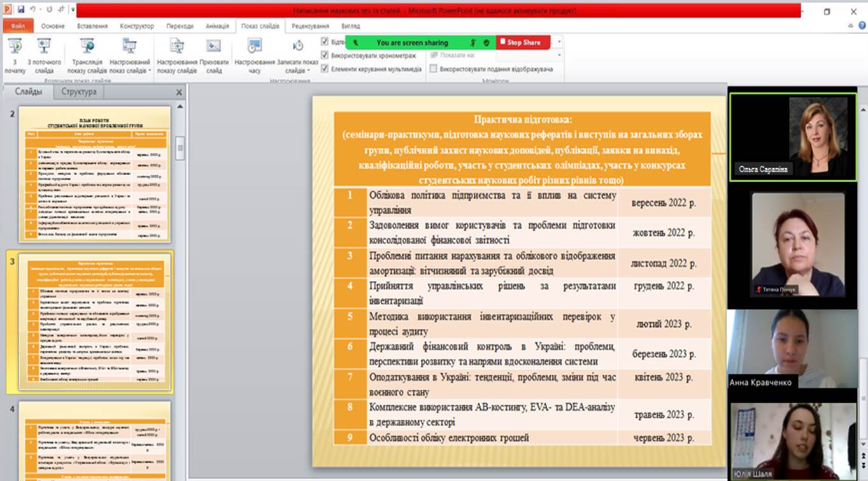Switch to the 'Вигляд' ribbon tab
Screen dimensions: 868x481
350,26
